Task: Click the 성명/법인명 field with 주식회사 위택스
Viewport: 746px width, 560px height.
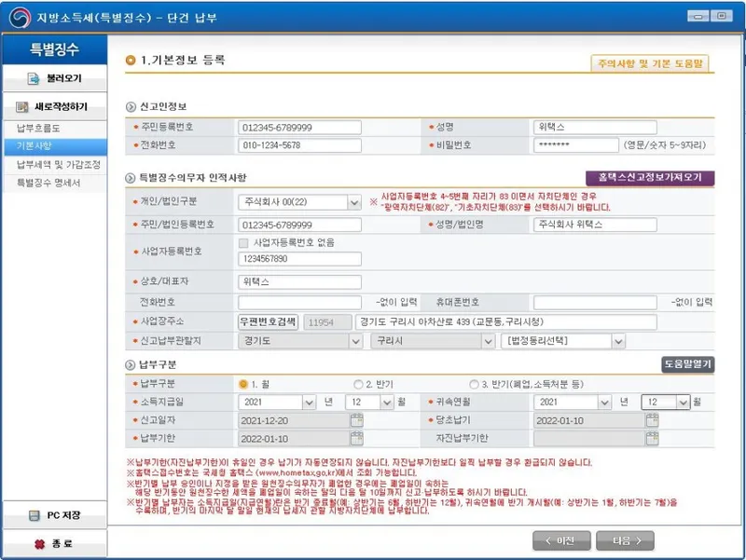Action: 595,225
